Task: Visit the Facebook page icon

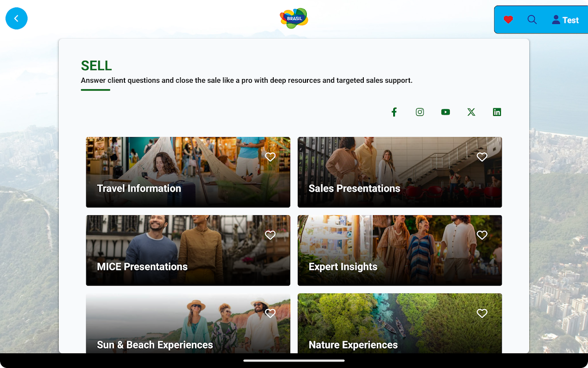Action: pyautogui.click(x=394, y=112)
